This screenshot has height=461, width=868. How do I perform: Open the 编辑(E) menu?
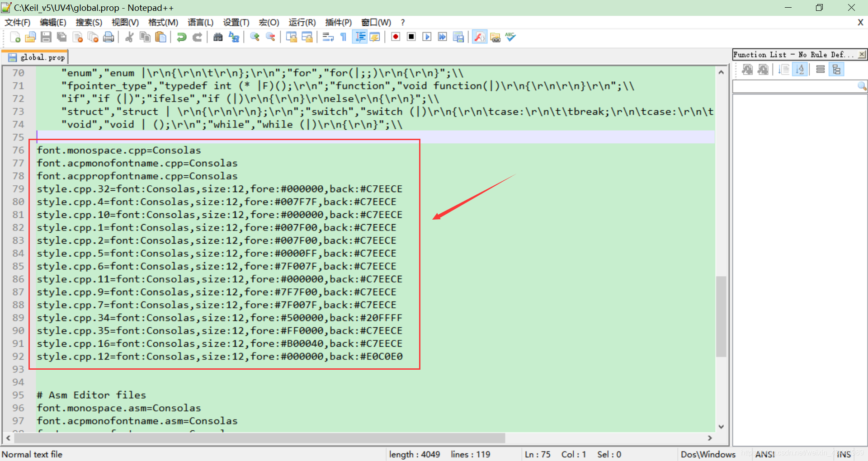point(53,23)
